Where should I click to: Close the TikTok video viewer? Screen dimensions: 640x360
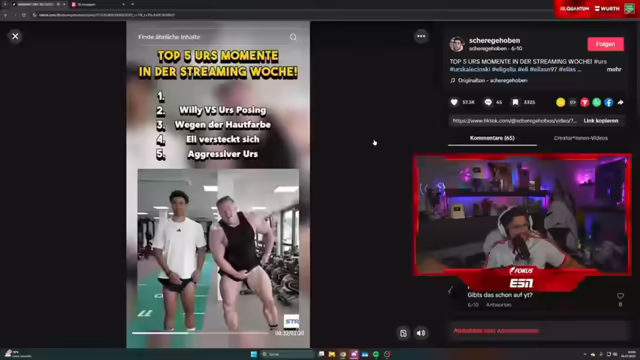click(x=15, y=36)
